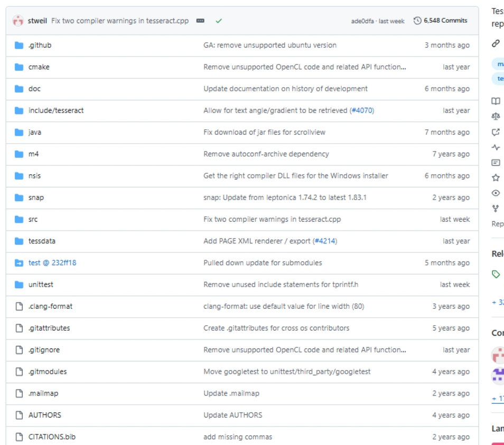Click the watchers eye icon in sidebar

pyautogui.click(x=496, y=193)
